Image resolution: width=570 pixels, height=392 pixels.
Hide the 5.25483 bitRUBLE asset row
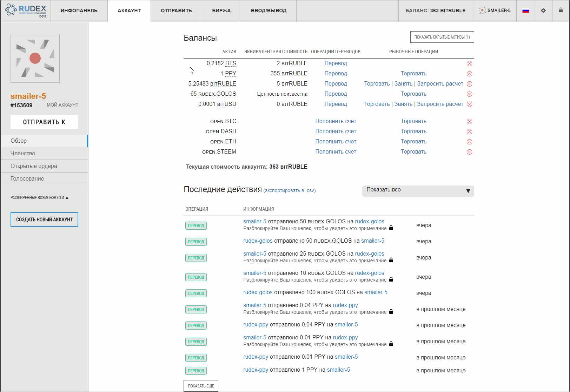point(469,84)
